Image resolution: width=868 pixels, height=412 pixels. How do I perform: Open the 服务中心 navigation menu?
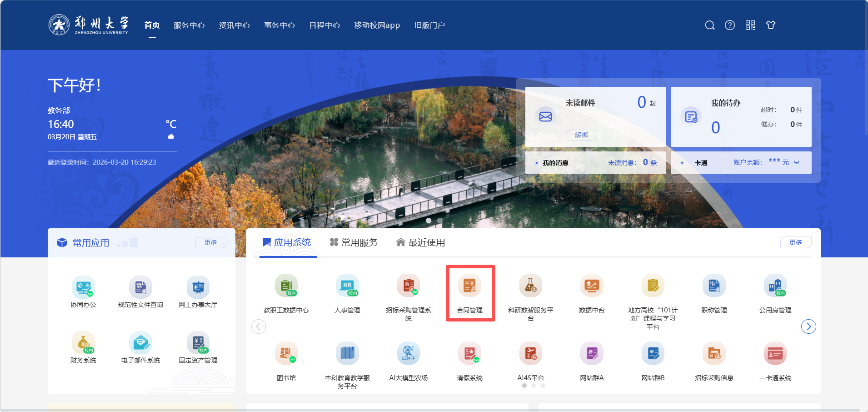click(189, 25)
